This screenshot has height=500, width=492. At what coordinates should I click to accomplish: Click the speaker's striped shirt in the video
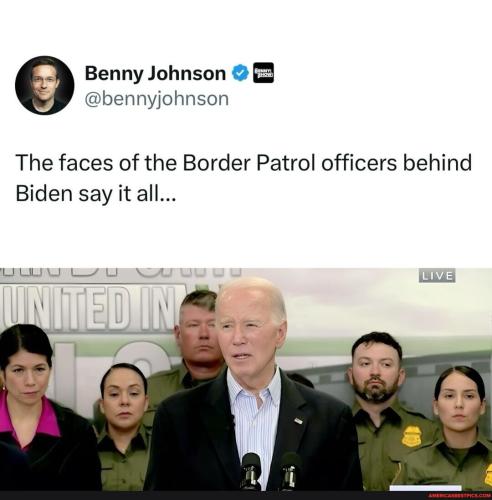pyautogui.click(x=255, y=423)
